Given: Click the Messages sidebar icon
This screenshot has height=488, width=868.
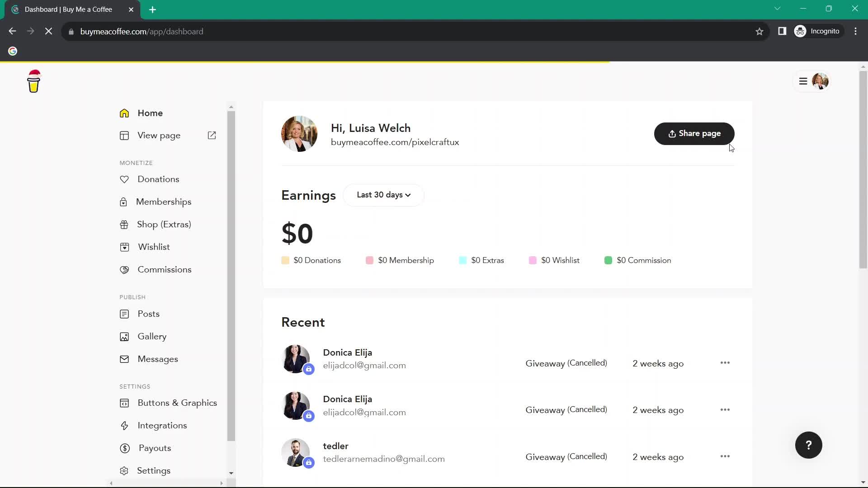Looking at the screenshot, I should (124, 359).
